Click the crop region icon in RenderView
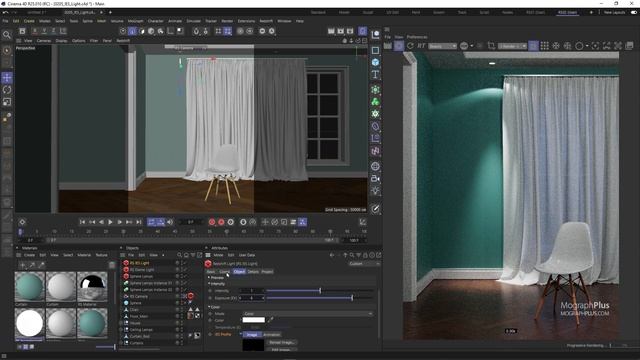 491,46
